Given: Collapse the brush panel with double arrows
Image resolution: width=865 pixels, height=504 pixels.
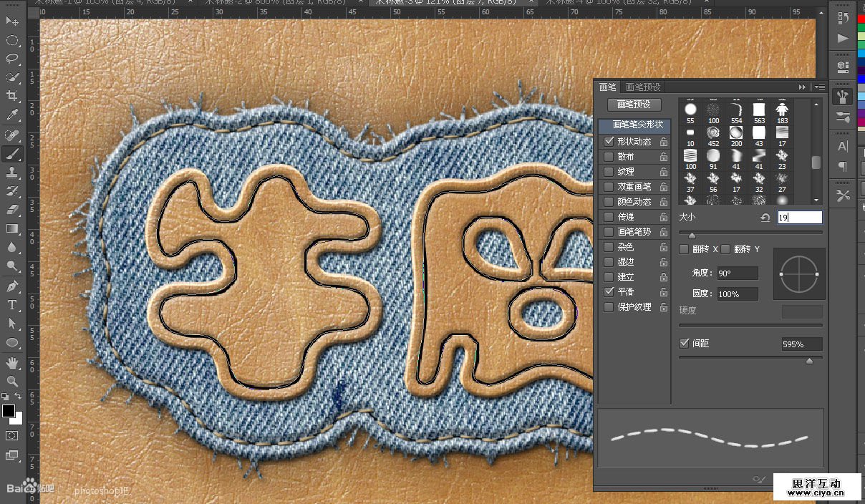Looking at the screenshot, I should (x=802, y=87).
